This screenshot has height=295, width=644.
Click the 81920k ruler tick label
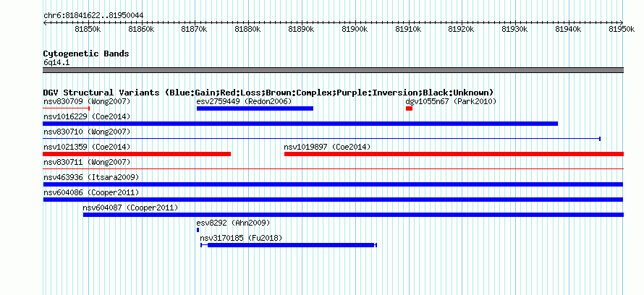(462, 29)
